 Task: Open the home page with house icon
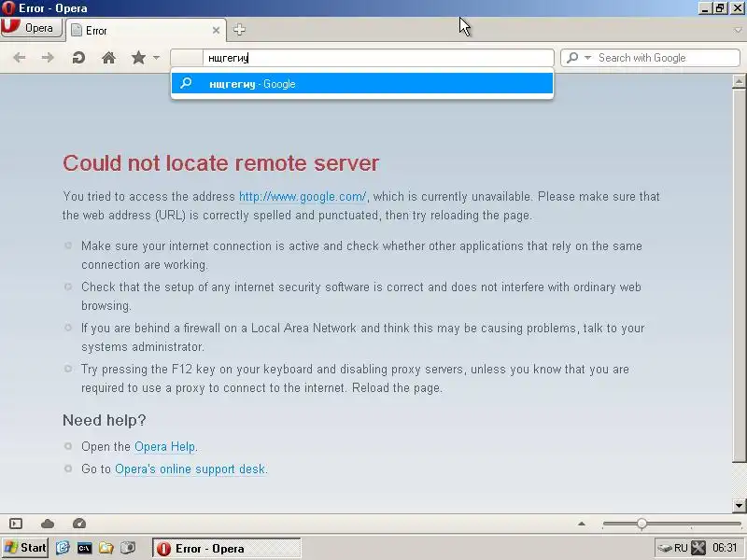tap(108, 58)
